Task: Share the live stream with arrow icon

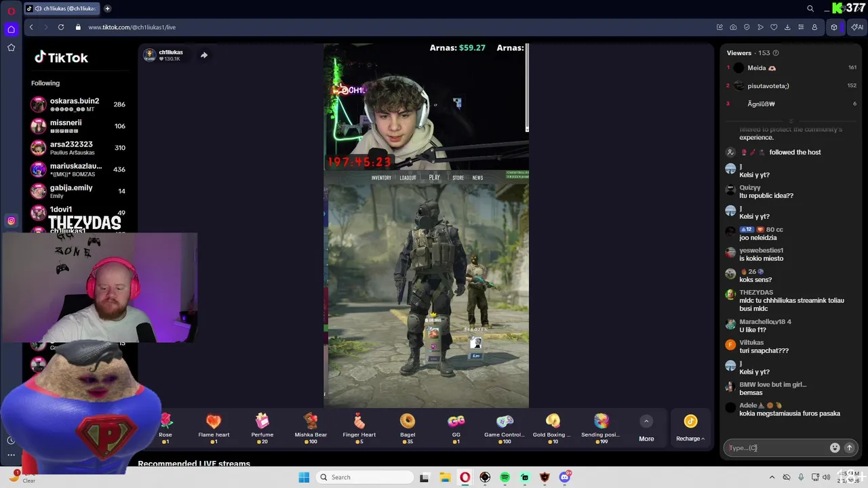Action: [203, 55]
